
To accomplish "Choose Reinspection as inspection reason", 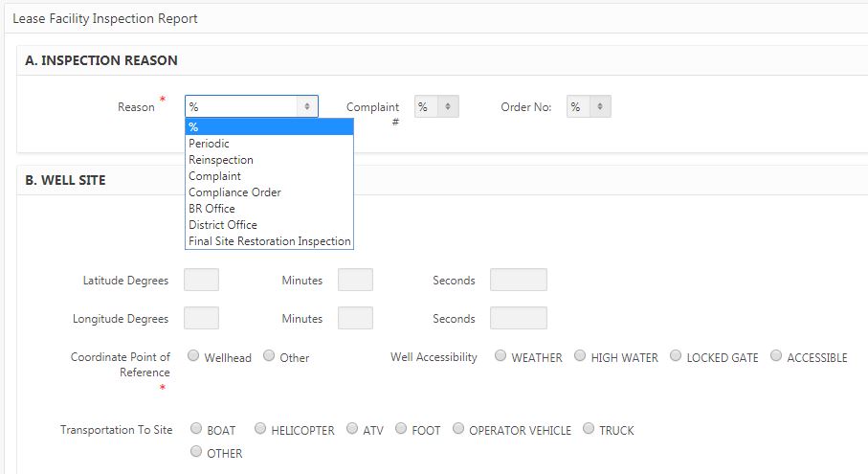I will click(221, 160).
